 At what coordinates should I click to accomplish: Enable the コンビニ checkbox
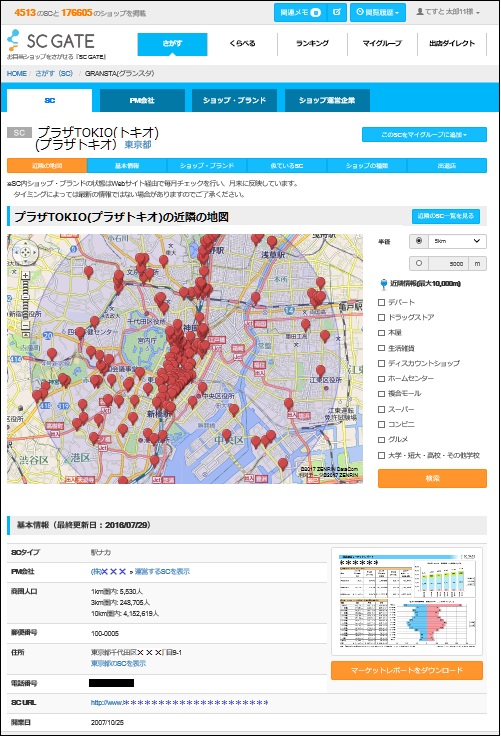pos(382,424)
